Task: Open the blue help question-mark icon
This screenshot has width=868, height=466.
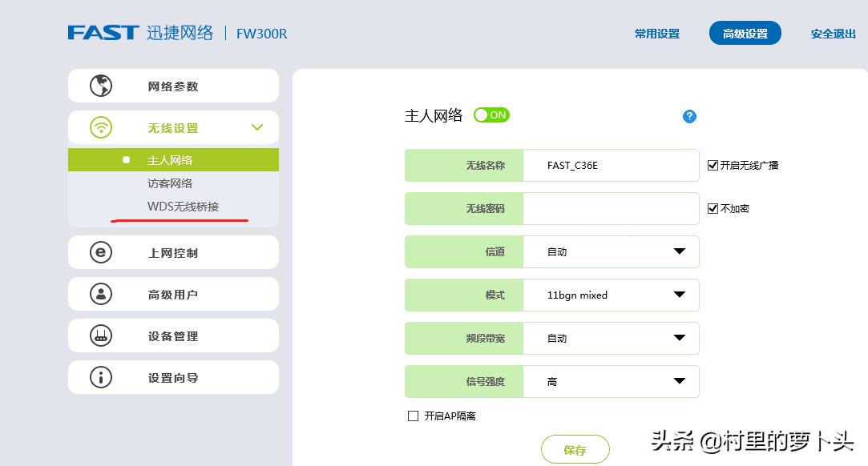Action: click(688, 116)
